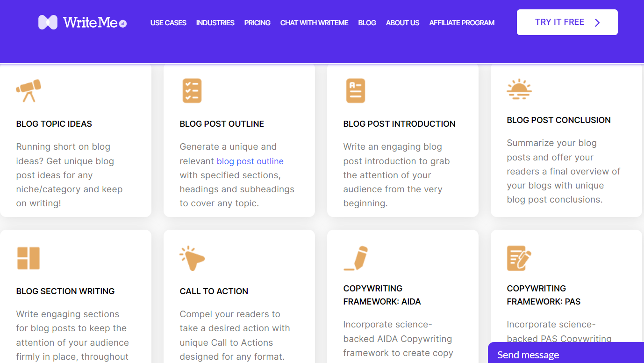The image size is (644, 363).
Task: Click the telescope icon for Blog Topic Ideas
Action: (29, 91)
